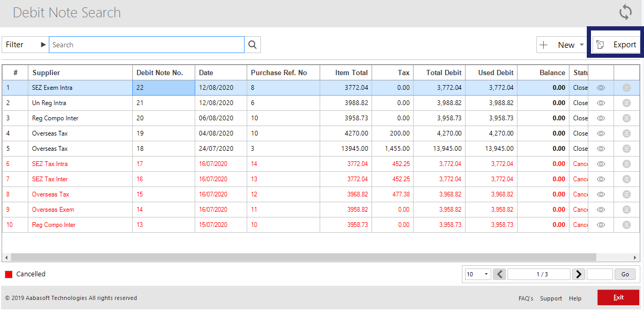Image resolution: width=644 pixels, height=311 pixels.
Task: Click the search magnifier icon
Action: (252, 44)
